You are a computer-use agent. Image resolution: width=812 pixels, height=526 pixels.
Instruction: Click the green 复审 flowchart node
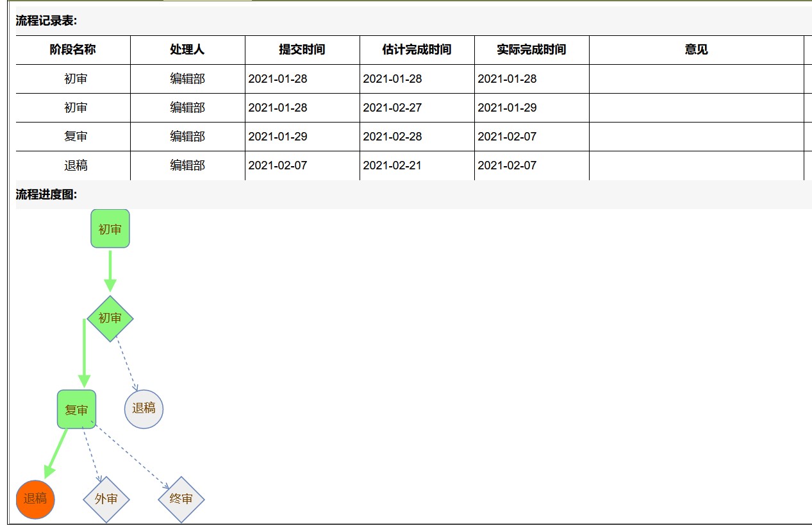pyautogui.click(x=77, y=409)
